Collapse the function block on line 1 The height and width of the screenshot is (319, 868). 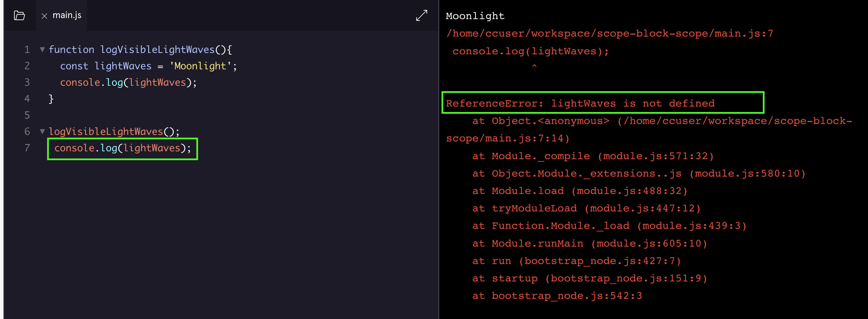click(x=42, y=50)
